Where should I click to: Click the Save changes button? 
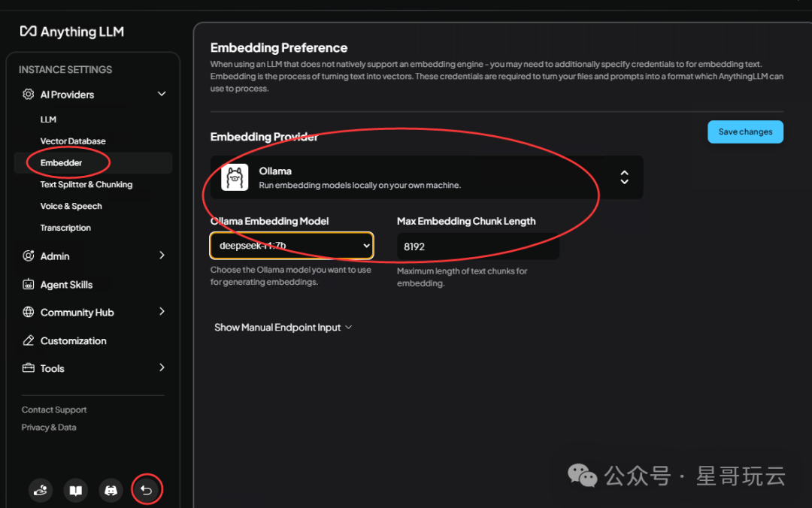tap(745, 132)
